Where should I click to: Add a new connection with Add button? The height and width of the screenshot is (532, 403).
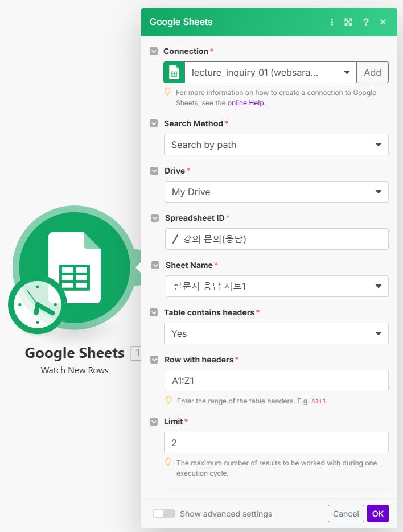pos(372,72)
